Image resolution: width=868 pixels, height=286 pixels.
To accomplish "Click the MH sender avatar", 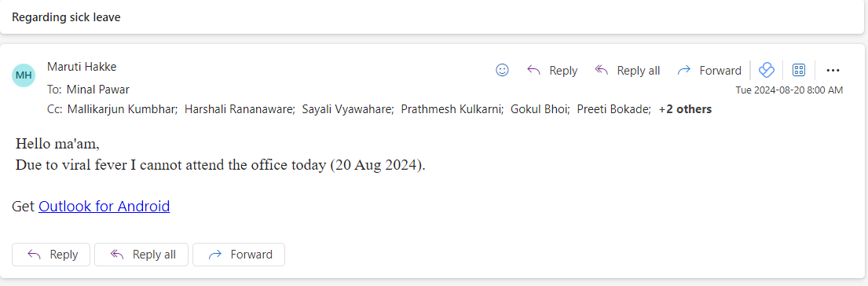I will click(x=24, y=75).
